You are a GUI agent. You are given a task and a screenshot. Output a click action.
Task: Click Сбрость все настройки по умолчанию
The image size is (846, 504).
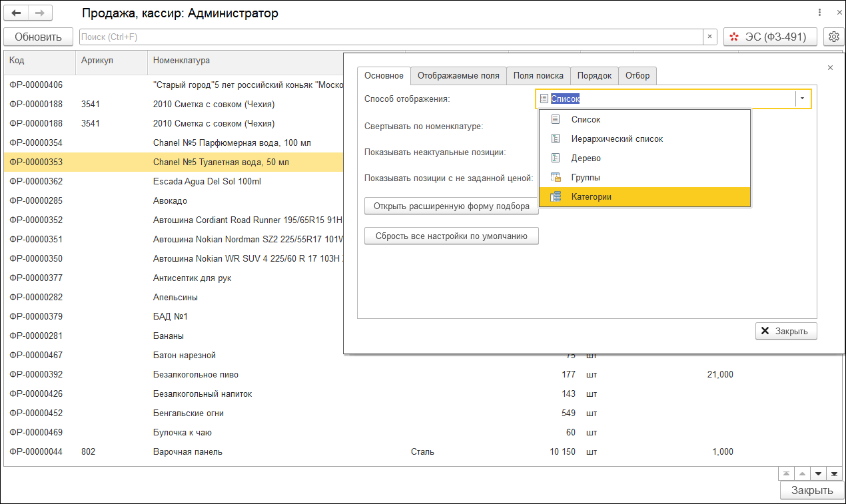[451, 236]
